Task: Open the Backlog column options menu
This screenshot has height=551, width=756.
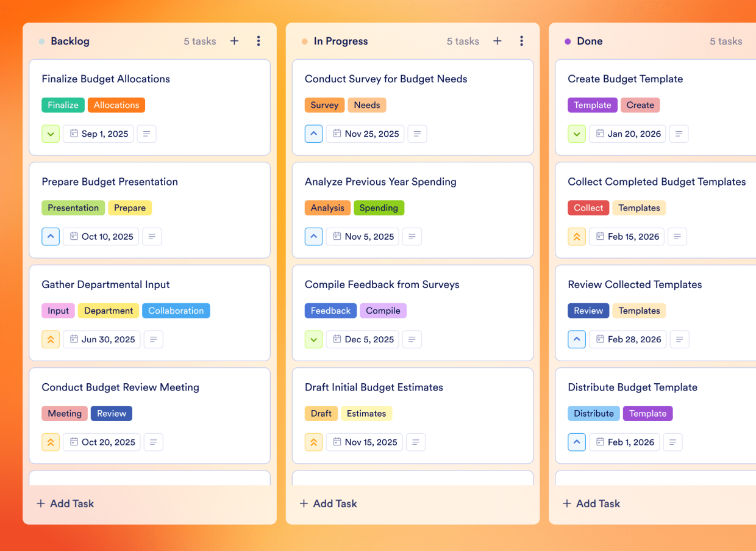Action: [259, 41]
